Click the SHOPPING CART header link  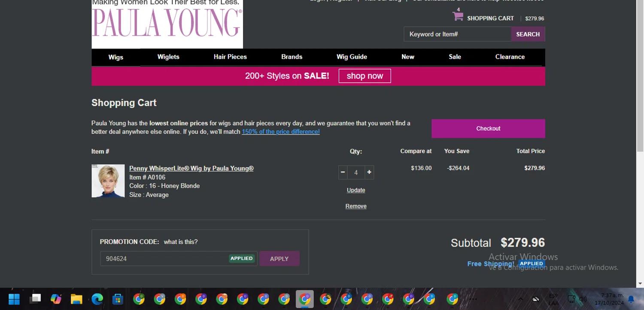[490, 18]
